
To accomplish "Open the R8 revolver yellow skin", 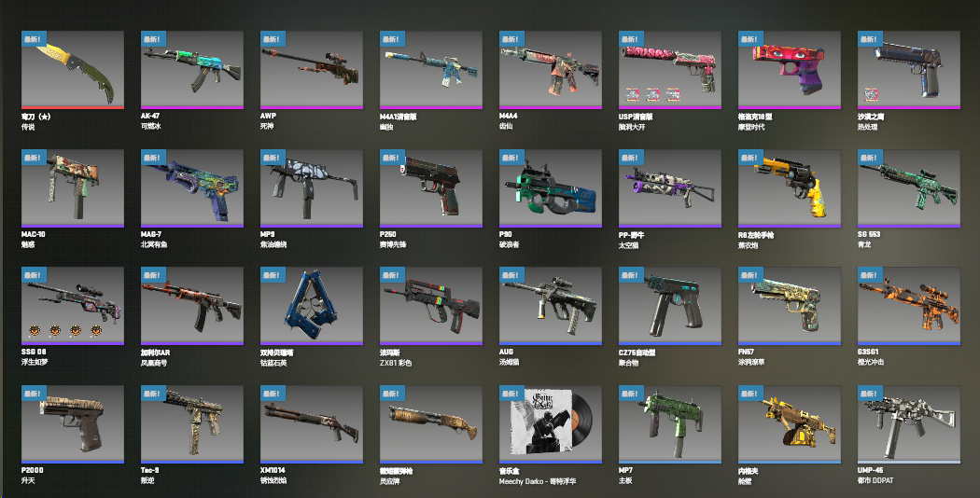I will 789,188.
